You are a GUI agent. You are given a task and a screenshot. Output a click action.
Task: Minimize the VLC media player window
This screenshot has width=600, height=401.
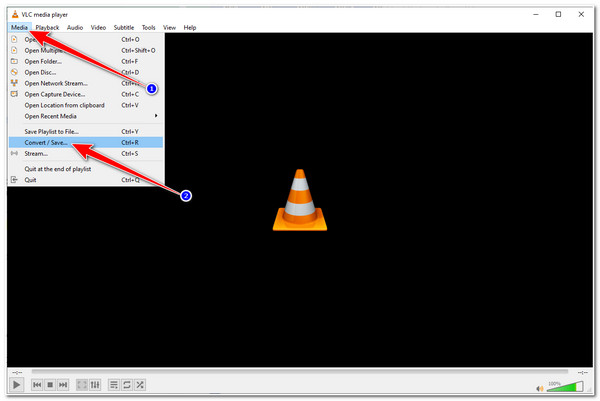[x=536, y=15]
